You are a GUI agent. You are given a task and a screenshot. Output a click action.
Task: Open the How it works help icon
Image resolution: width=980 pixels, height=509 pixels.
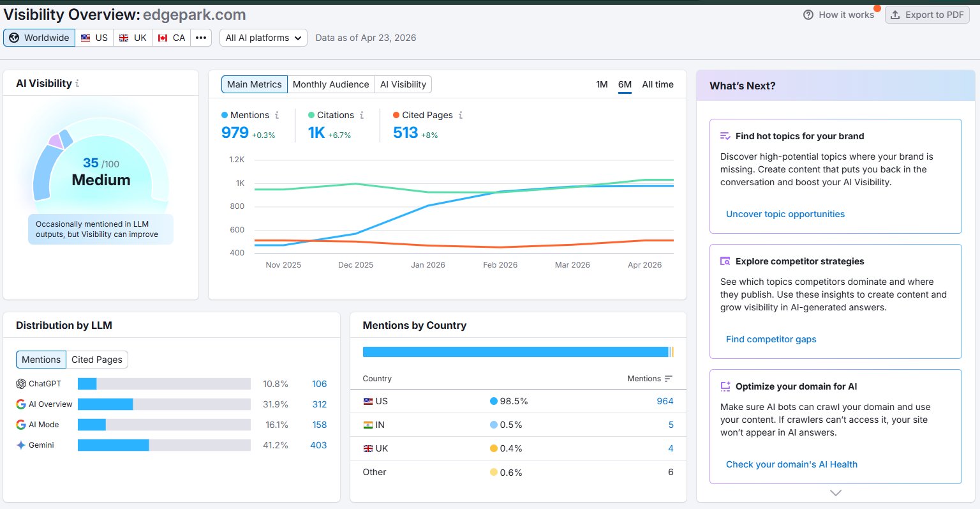pyautogui.click(x=808, y=15)
